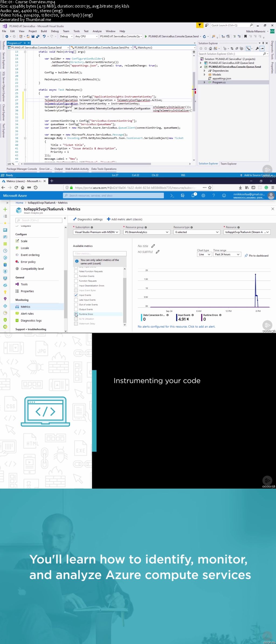Screen dimensions: 276x644
Task: Open the Tools menu in Visual Studio
Action: click(77, 31)
